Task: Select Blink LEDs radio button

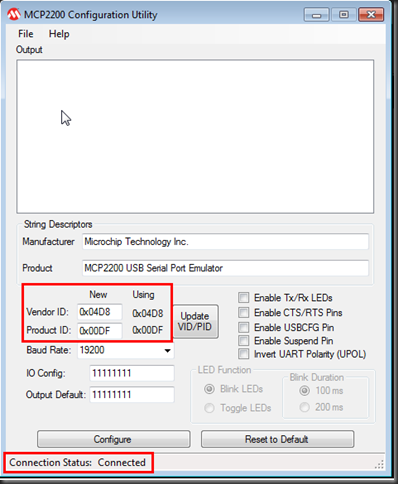Action: pos(209,389)
